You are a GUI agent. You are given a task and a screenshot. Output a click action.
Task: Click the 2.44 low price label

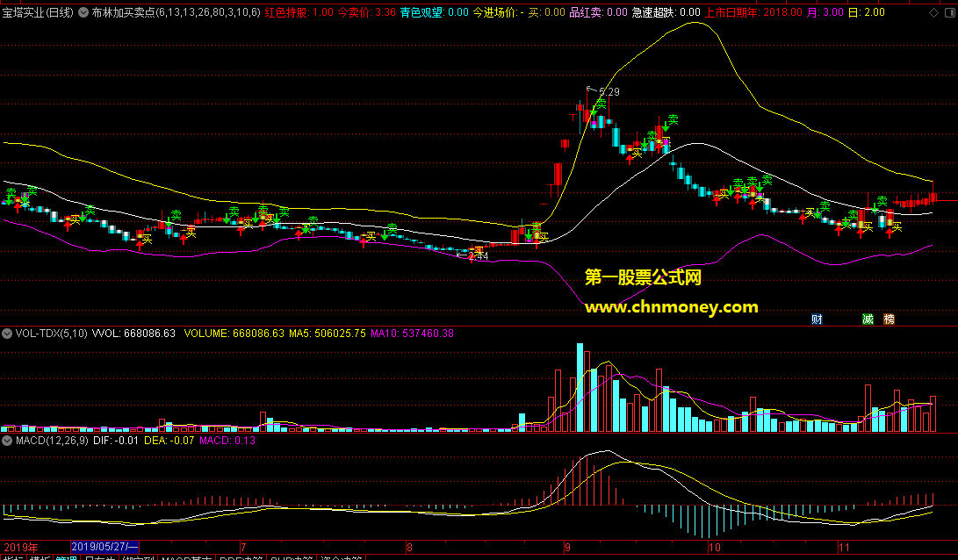tap(478, 256)
